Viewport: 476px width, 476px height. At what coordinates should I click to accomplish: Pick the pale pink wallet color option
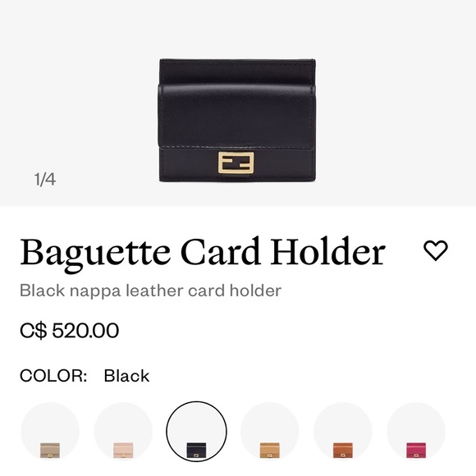(123, 432)
